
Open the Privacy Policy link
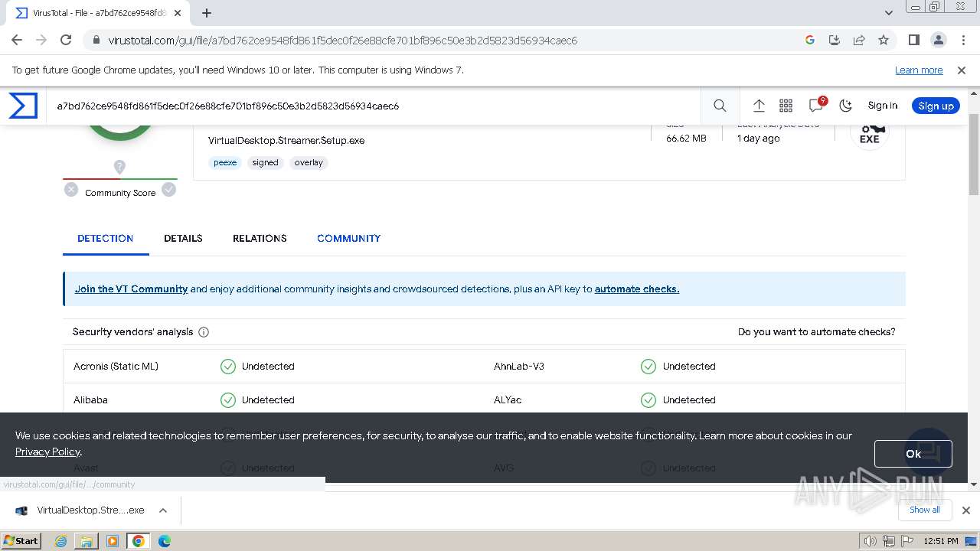pos(47,452)
